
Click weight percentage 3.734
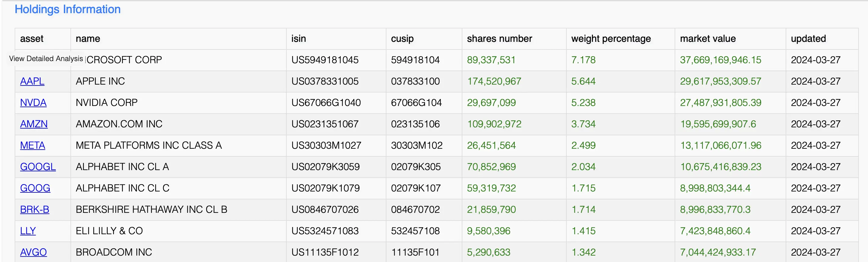(583, 124)
